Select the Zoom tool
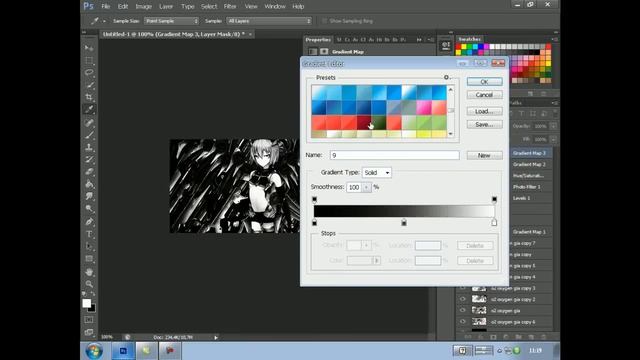 [89, 284]
